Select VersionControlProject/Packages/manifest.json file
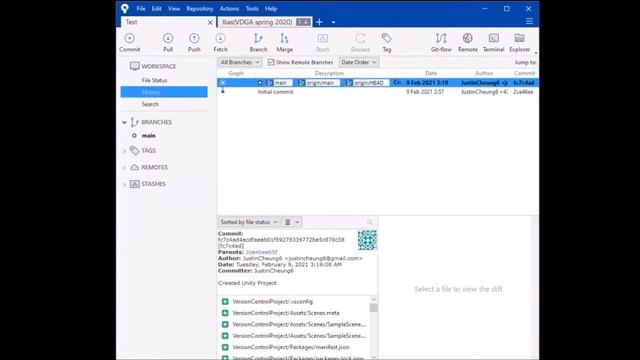Viewport: 640px width, 360px height. click(x=291, y=347)
